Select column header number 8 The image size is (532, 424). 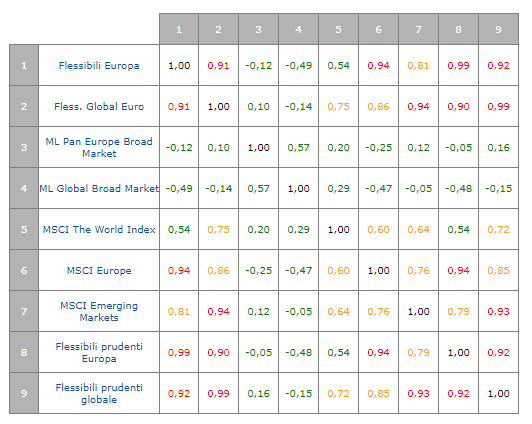point(458,30)
